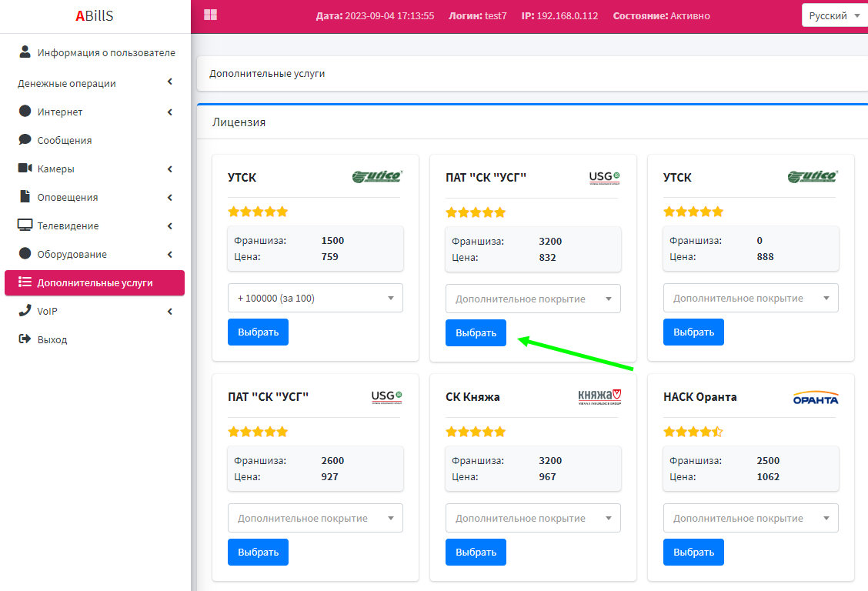Open coverage dropdown on НАСК Оранта card
868x591 pixels.
(x=750, y=518)
